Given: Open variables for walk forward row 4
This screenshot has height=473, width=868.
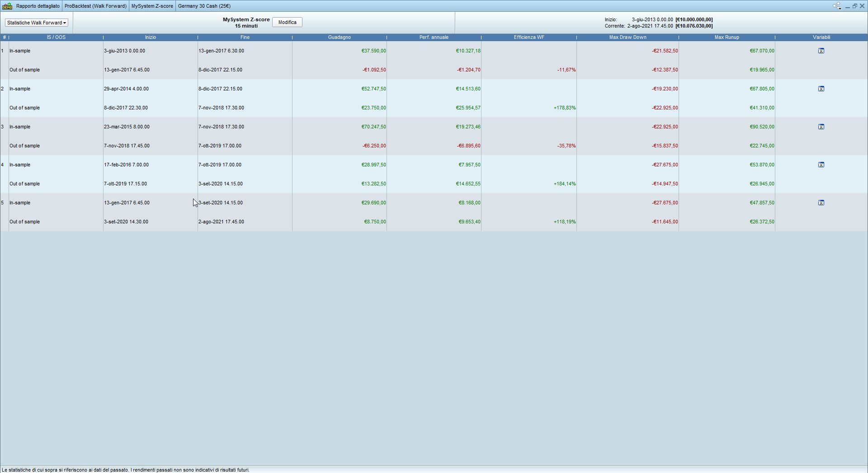Looking at the screenshot, I should (x=821, y=165).
